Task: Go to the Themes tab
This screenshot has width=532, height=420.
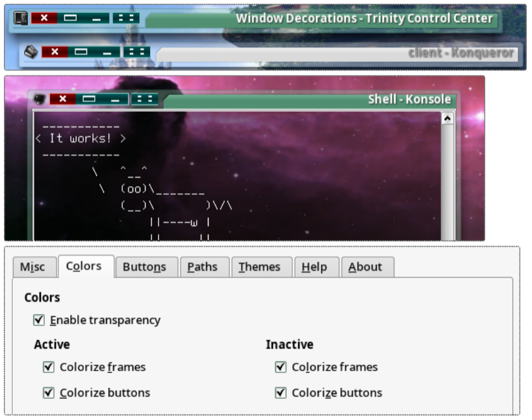Action: point(259,267)
